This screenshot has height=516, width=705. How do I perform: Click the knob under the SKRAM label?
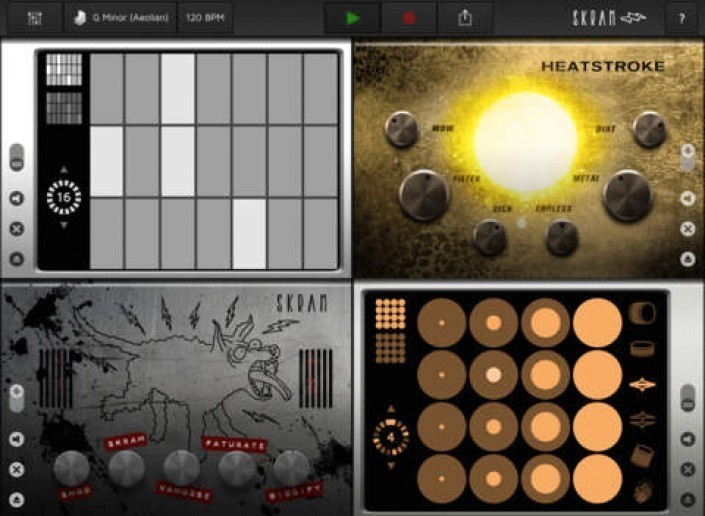coord(126,468)
